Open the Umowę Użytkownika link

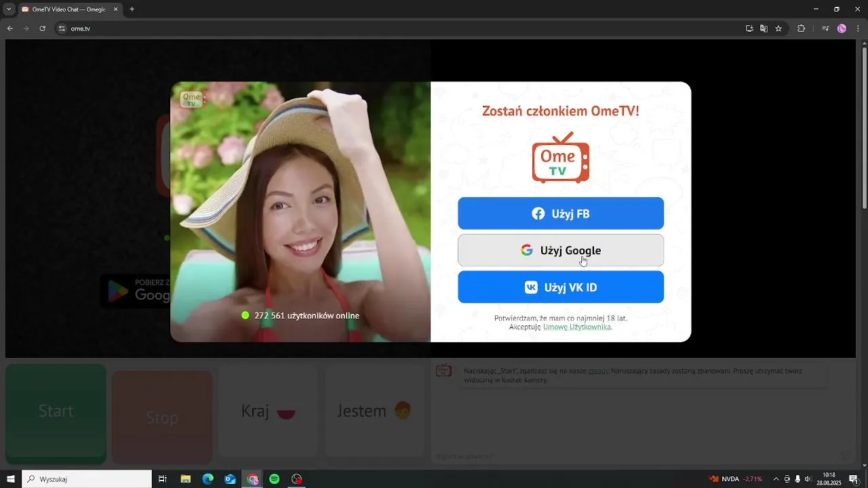pos(576,327)
